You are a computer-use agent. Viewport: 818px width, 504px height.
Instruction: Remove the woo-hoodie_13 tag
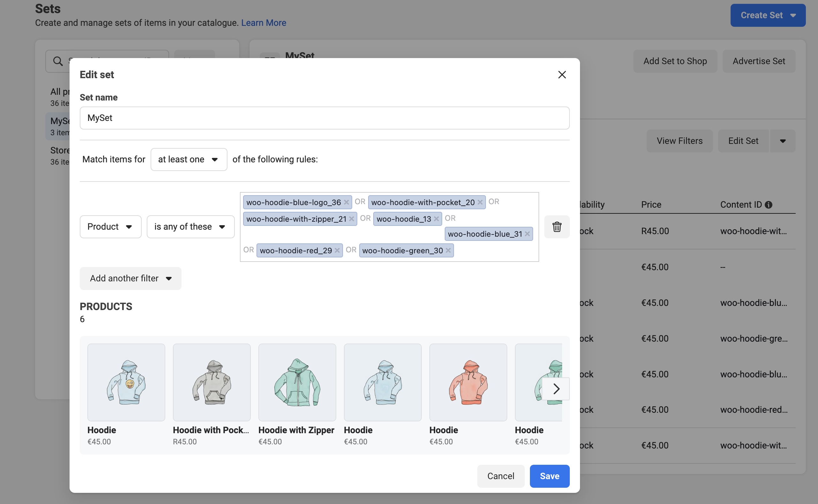436,219
